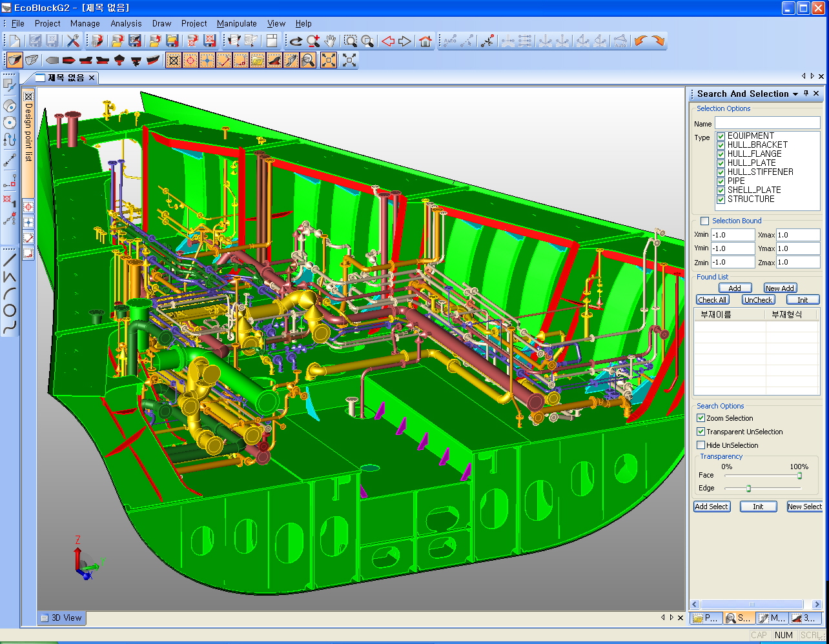Click the Edge transparency slider handle
This screenshot has width=829, height=644.
[x=748, y=488]
